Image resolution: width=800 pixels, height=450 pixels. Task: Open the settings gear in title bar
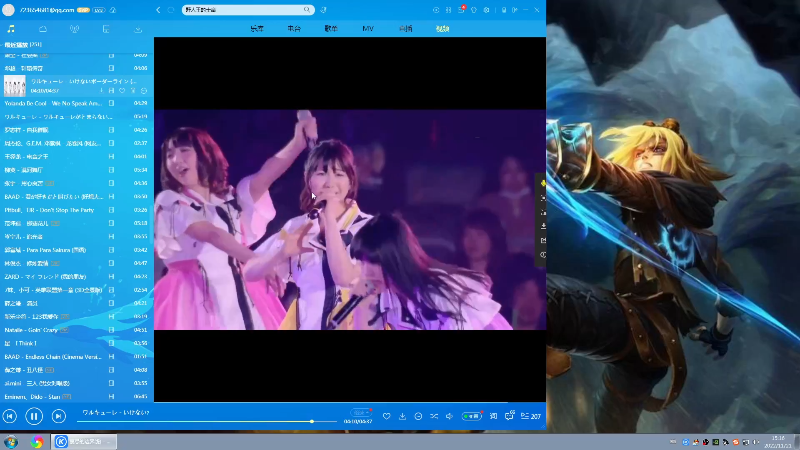pyautogui.click(x=486, y=10)
